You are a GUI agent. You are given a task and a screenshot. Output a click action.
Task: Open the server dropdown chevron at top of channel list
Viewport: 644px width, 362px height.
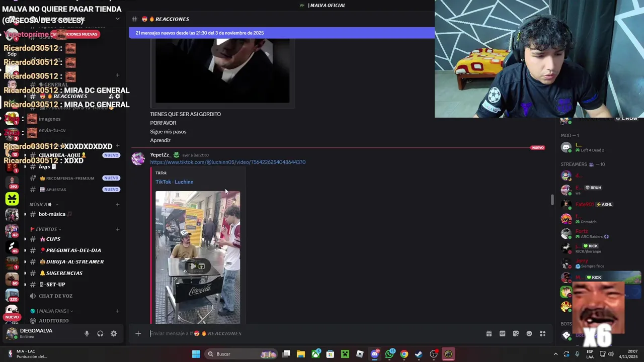(118, 19)
